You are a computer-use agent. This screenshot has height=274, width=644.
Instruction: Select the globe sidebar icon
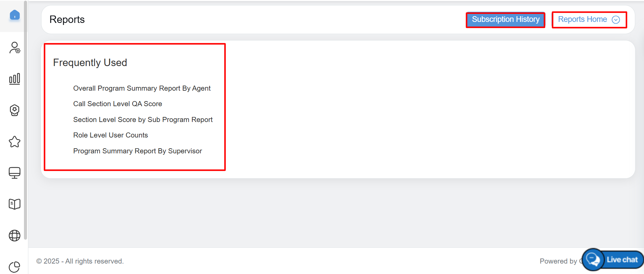[15, 236]
